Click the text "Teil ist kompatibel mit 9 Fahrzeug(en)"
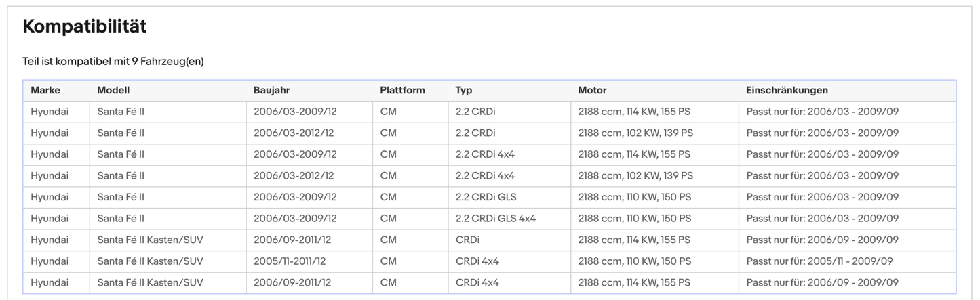Viewport: 980px width, 300px height. tap(113, 62)
